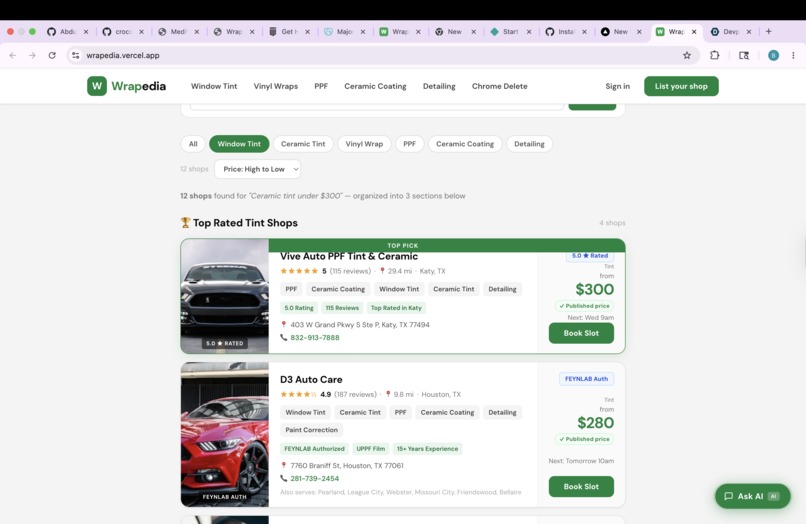Click the $280 price for D3 Auto Care
This screenshot has width=806, height=524.
[595, 423]
